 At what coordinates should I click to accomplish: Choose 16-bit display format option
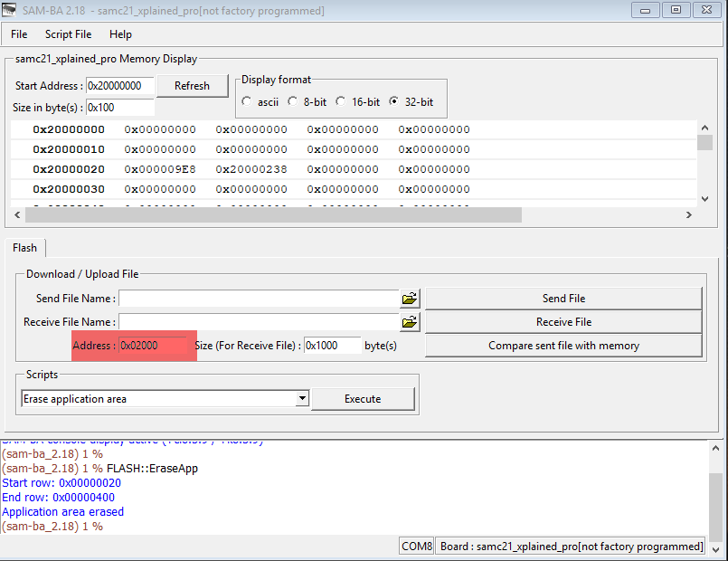pos(341,102)
